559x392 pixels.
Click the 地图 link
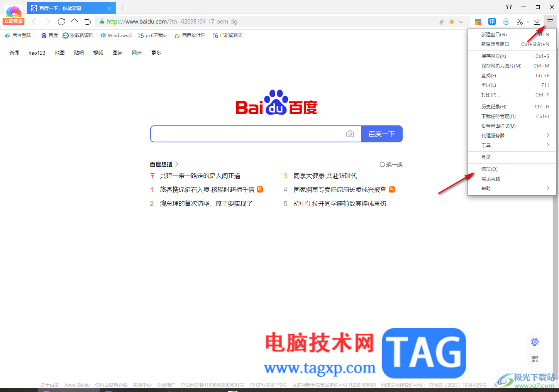point(59,53)
